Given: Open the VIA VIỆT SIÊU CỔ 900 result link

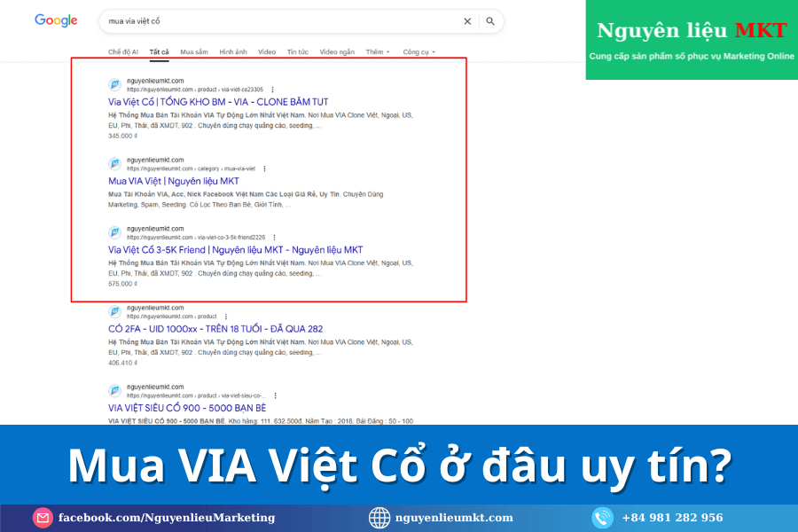Looking at the screenshot, I should point(186,408).
